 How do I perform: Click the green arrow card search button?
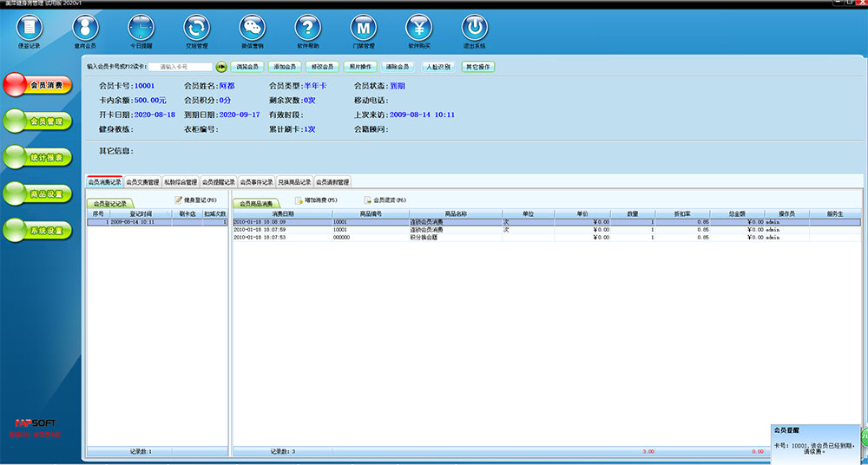tap(221, 67)
